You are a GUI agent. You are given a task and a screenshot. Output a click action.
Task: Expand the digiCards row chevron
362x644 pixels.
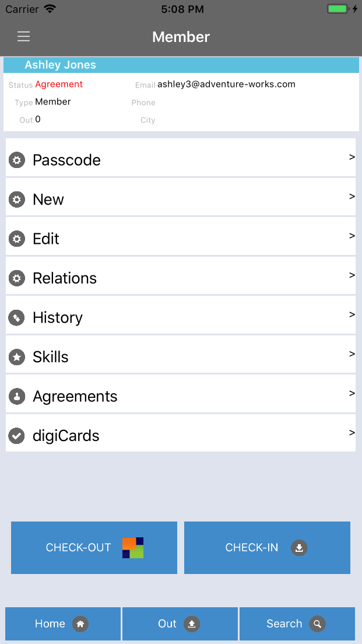pos(352,432)
